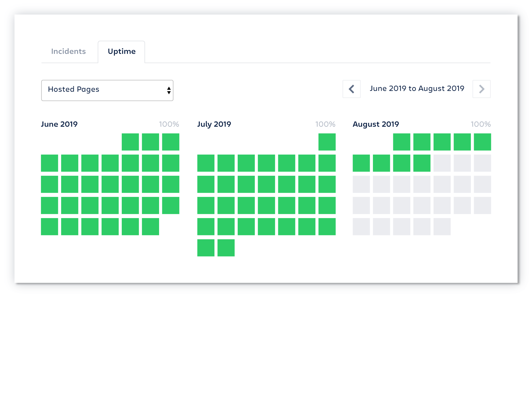Open the Hosted Pages component dropdown
532x397 pixels.
pos(107,90)
